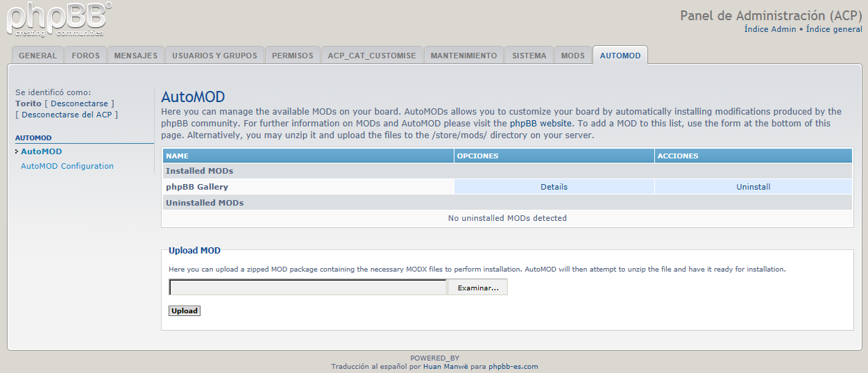Switch to the Foros tab
Viewport: 868px width, 373px height.
85,56
